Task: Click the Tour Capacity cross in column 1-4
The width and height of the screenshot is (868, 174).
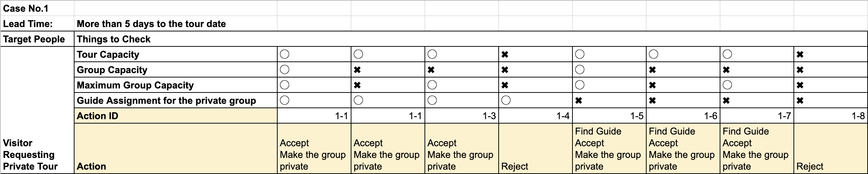Action: coord(505,54)
